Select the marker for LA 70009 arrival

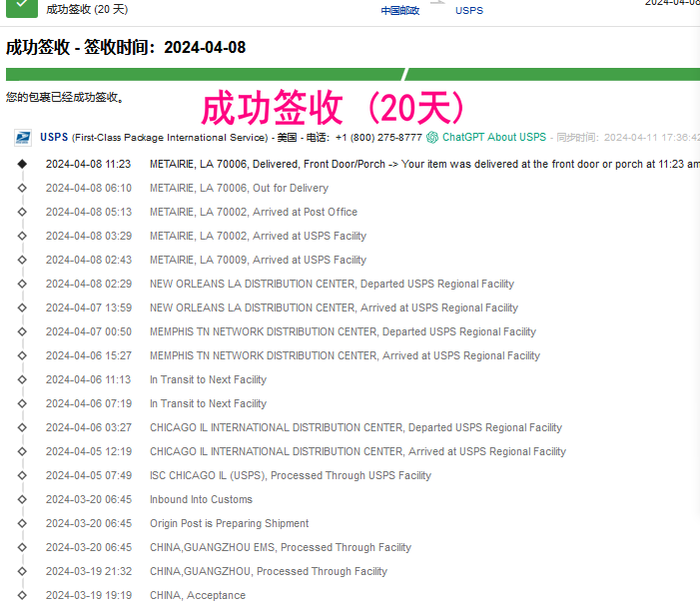pos(22,260)
